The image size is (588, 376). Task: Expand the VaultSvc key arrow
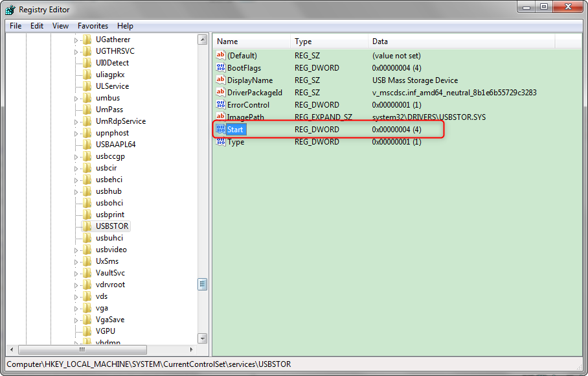pos(76,274)
